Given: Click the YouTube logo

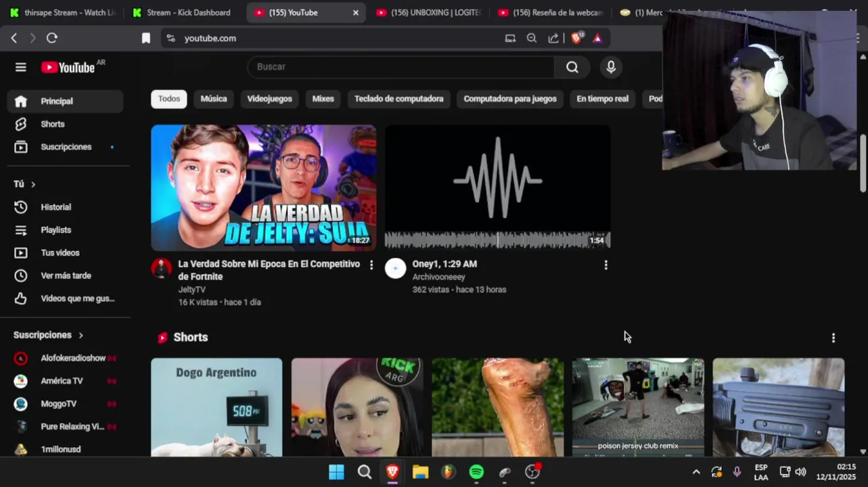Looking at the screenshot, I should 68,67.
